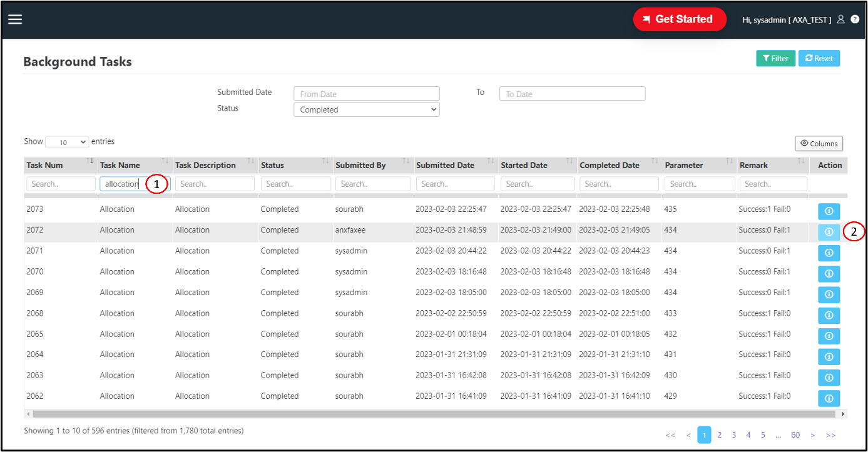Image resolution: width=868 pixels, height=452 pixels.
Task: Open the help question mark icon
Action: tap(855, 19)
